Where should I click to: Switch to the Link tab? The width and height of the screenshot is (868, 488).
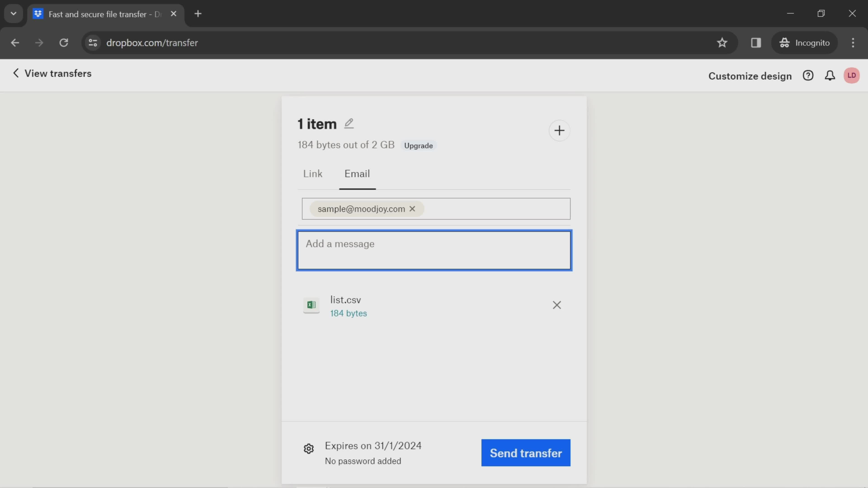pyautogui.click(x=313, y=174)
